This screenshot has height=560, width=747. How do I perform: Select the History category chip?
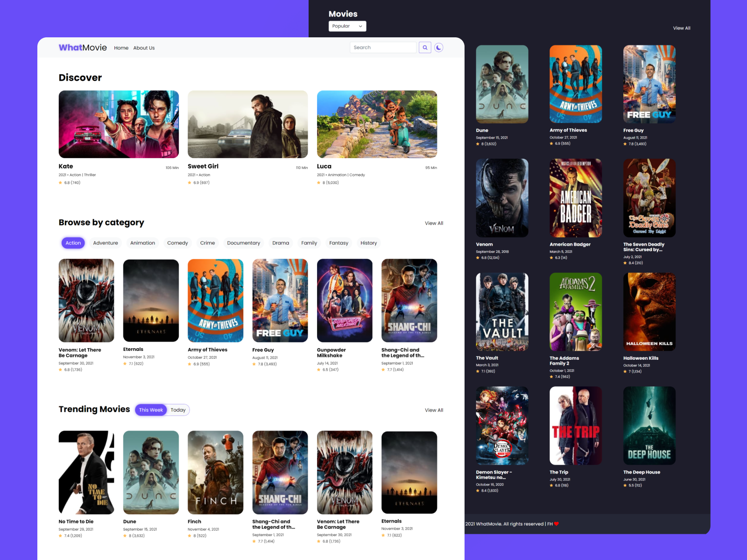pyautogui.click(x=369, y=243)
